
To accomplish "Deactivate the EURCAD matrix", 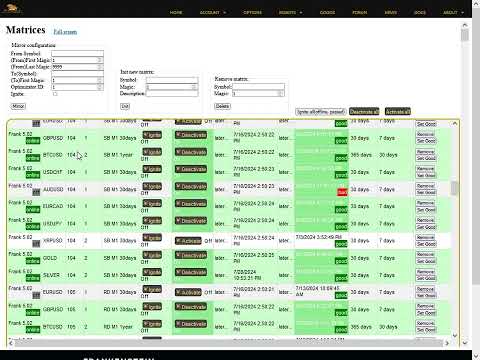I will (x=191, y=204).
